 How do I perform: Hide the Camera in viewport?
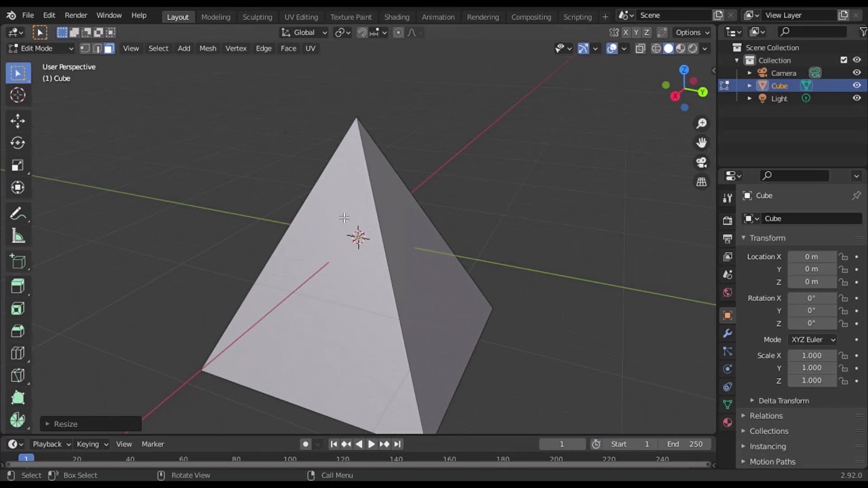pos(856,73)
